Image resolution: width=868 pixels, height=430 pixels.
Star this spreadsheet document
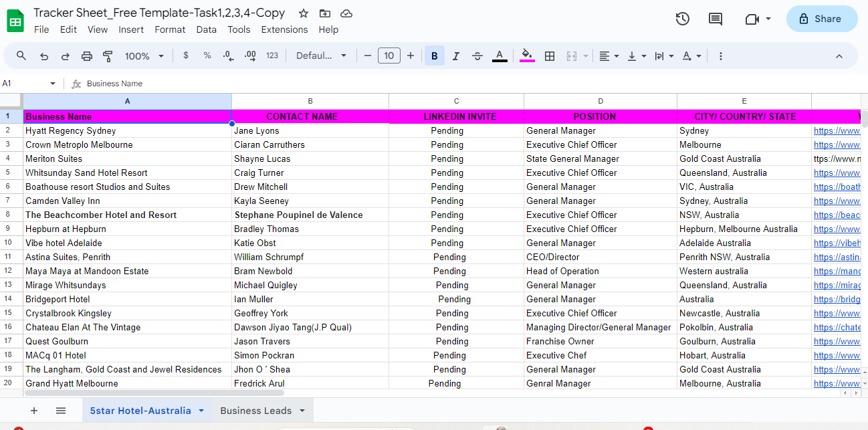coord(304,13)
